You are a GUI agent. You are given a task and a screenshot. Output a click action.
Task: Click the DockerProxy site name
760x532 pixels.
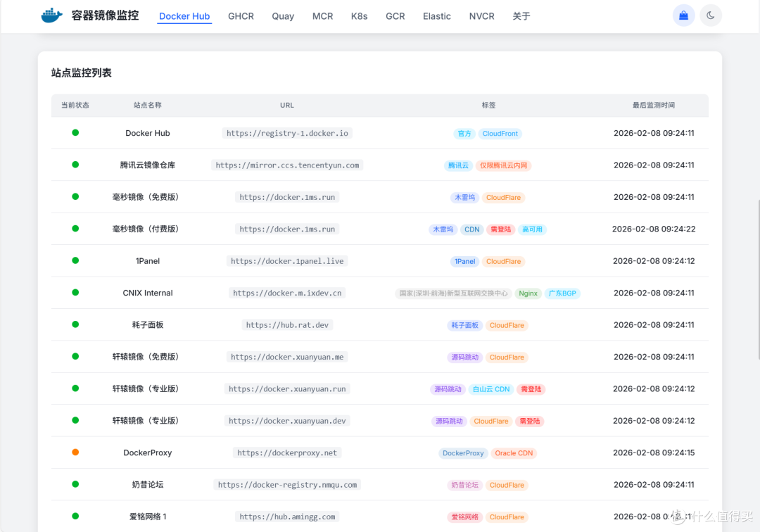[x=147, y=452]
